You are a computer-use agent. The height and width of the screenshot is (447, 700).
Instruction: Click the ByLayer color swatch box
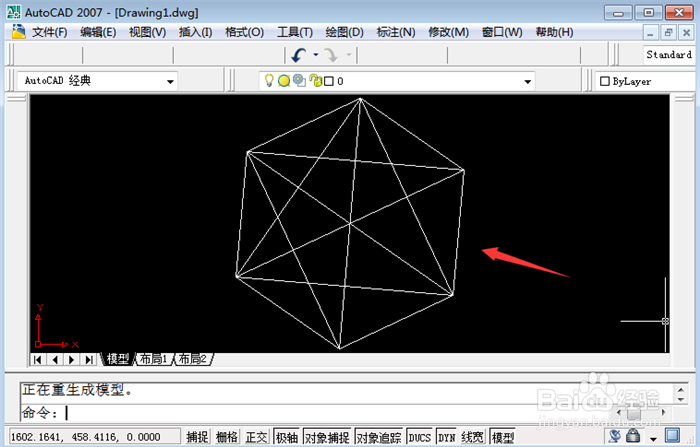605,81
